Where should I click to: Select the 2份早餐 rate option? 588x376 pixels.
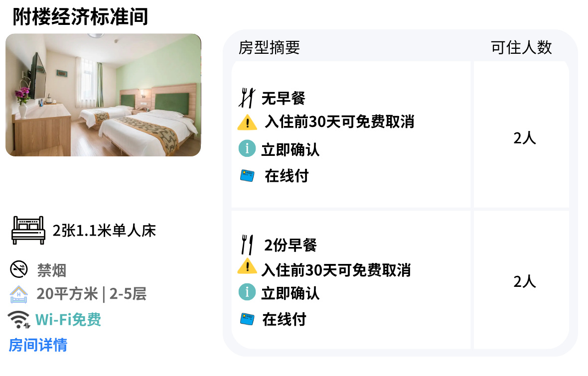(351, 280)
